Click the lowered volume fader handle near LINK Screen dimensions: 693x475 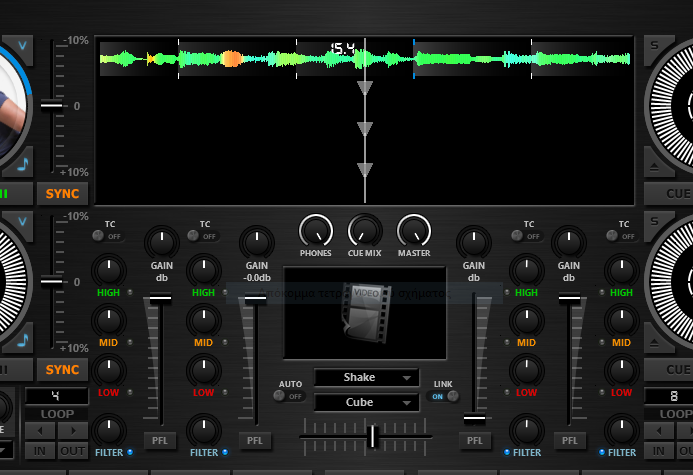(474, 418)
